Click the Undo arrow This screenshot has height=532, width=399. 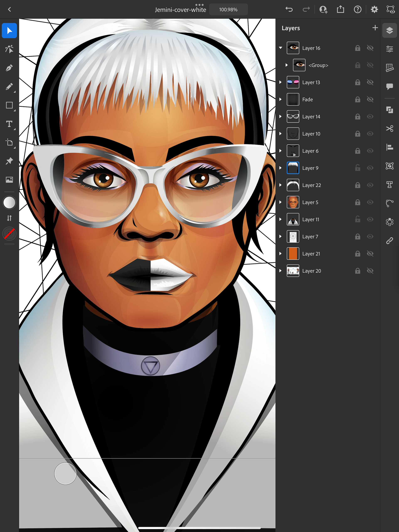pyautogui.click(x=289, y=9)
